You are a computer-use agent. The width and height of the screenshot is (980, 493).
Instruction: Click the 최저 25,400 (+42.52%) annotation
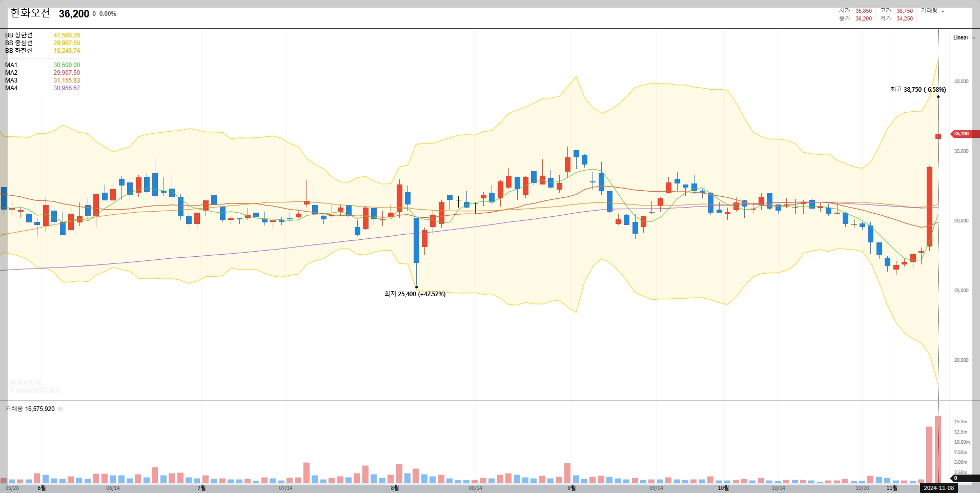coord(415,294)
